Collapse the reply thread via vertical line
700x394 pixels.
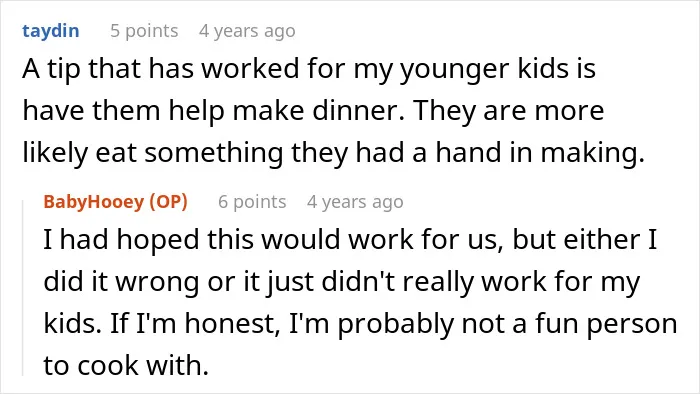coord(23,288)
